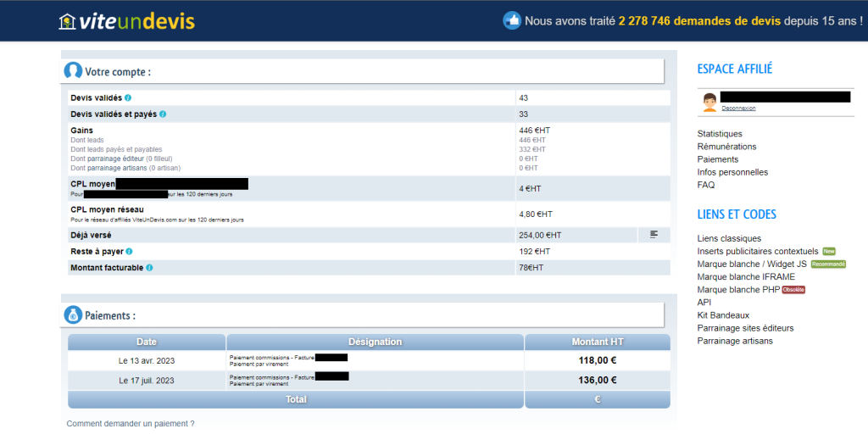Open Liens classiques link
868x434 pixels.
(729, 238)
